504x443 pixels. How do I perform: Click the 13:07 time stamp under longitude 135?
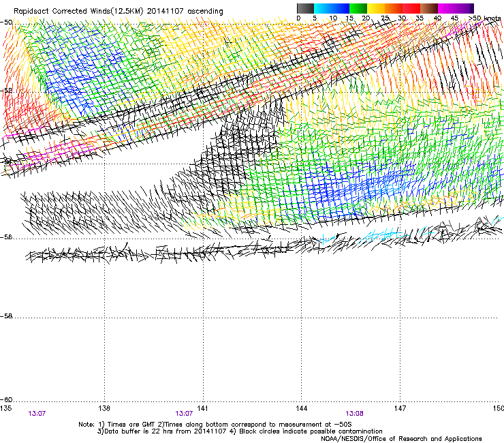pyautogui.click(x=37, y=414)
